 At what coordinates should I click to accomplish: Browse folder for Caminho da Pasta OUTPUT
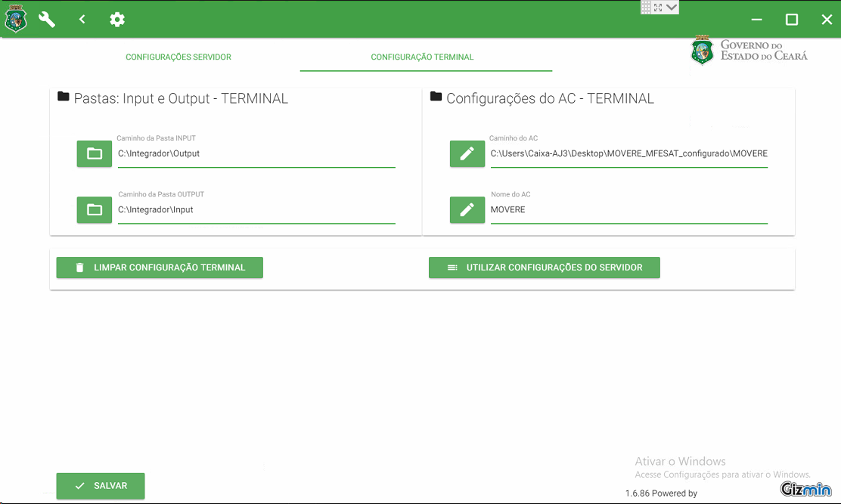pos(95,209)
